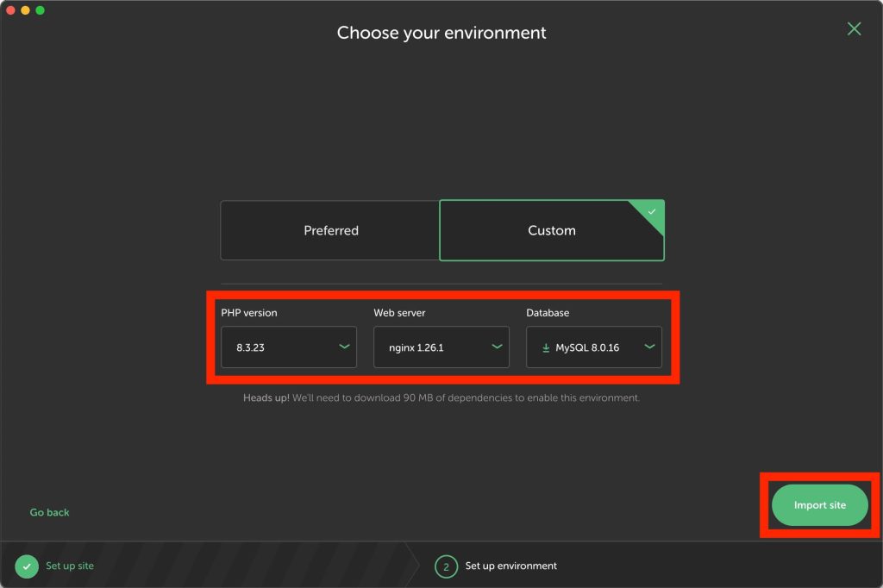Click the green checkmark step-complete icon
The width and height of the screenshot is (883, 588).
[x=27, y=566]
